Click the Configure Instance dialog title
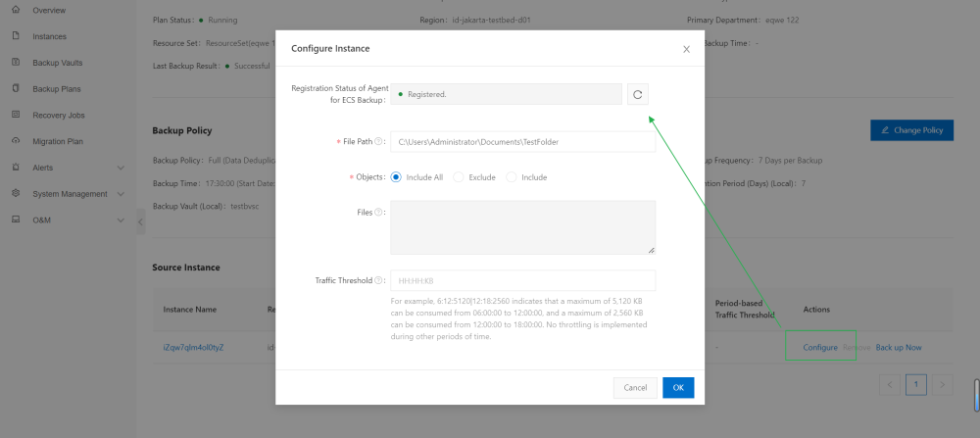 coord(330,49)
